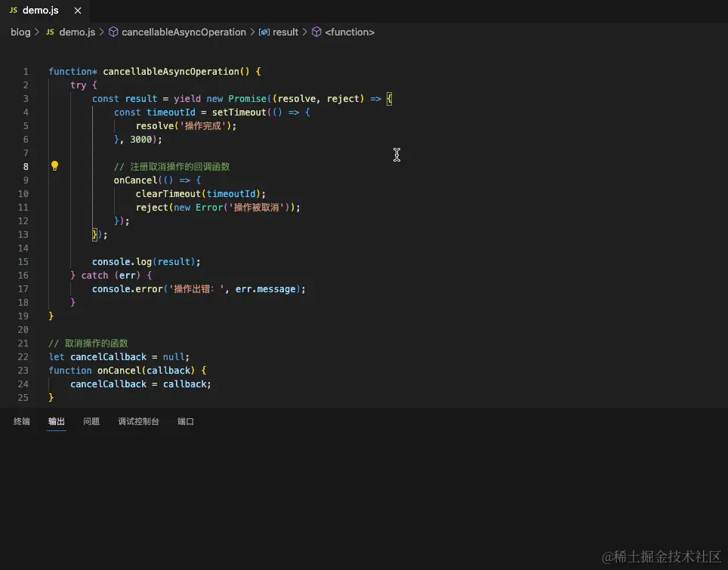Click cancellableAsyncOperation in the breadcrumb

pyautogui.click(x=184, y=32)
